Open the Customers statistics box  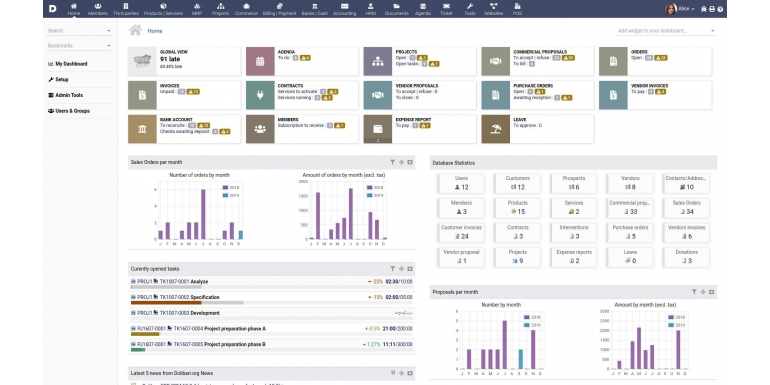(518, 183)
